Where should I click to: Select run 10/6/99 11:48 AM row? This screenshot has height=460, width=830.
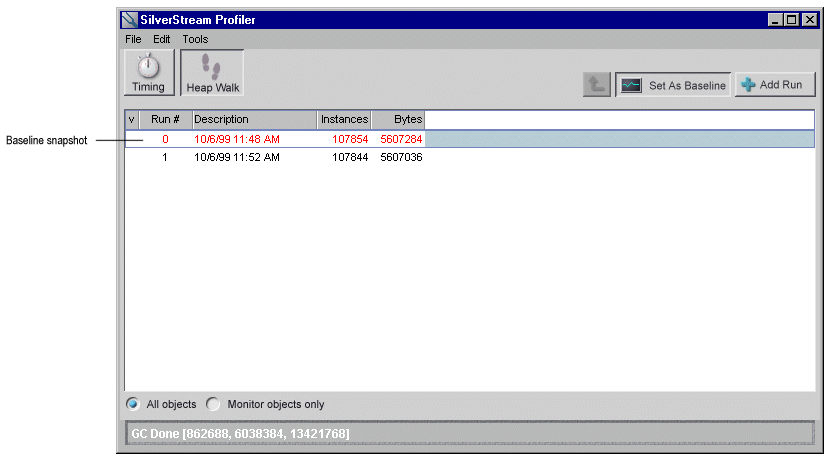point(470,139)
